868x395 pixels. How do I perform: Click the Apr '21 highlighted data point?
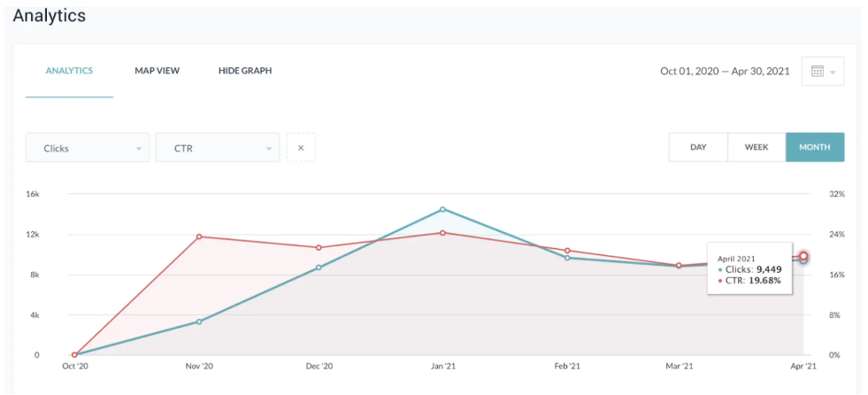[x=803, y=257]
